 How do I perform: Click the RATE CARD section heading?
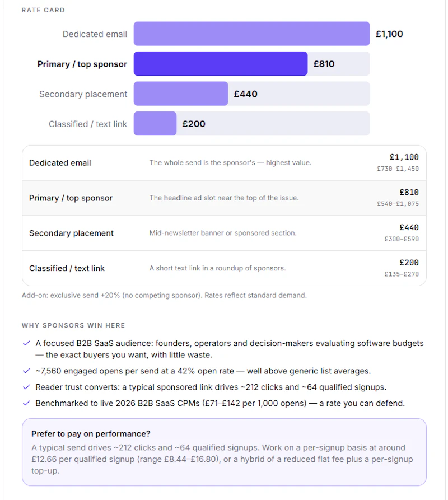pyautogui.click(x=43, y=10)
